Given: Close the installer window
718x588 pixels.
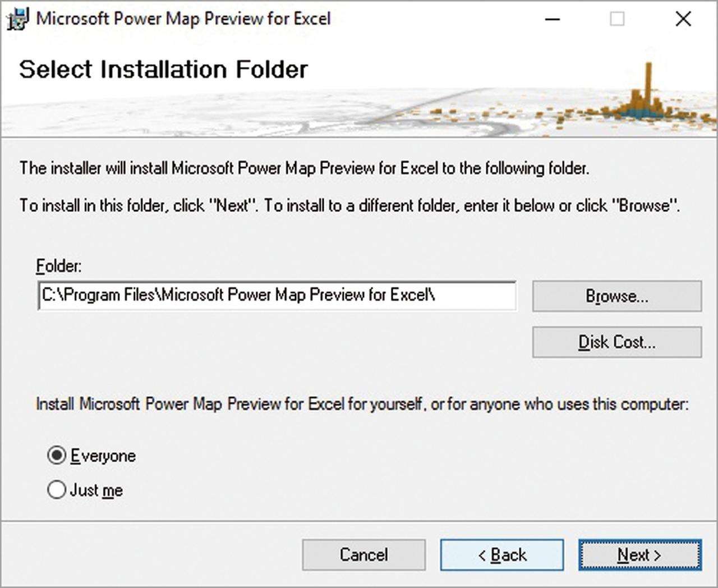Looking at the screenshot, I should [x=683, y=19].
